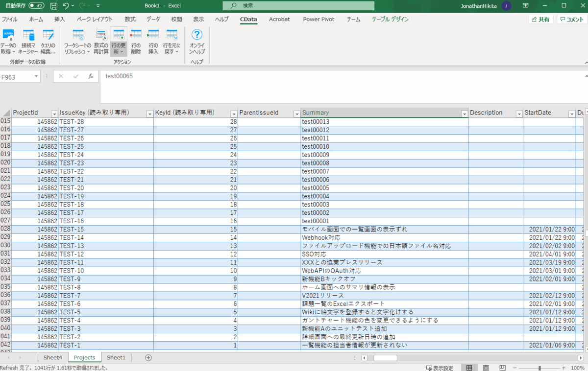The image size is (588, 371).
Task: Switch to the Sheet4 worksheet tab
Action: click(x=52, y=358)
